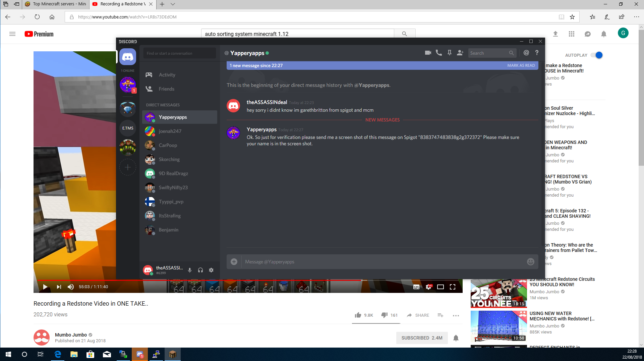Click the video progress bar
Image resolution: width=644 pixels, height=361 pixels.
[x=248, y=280]
